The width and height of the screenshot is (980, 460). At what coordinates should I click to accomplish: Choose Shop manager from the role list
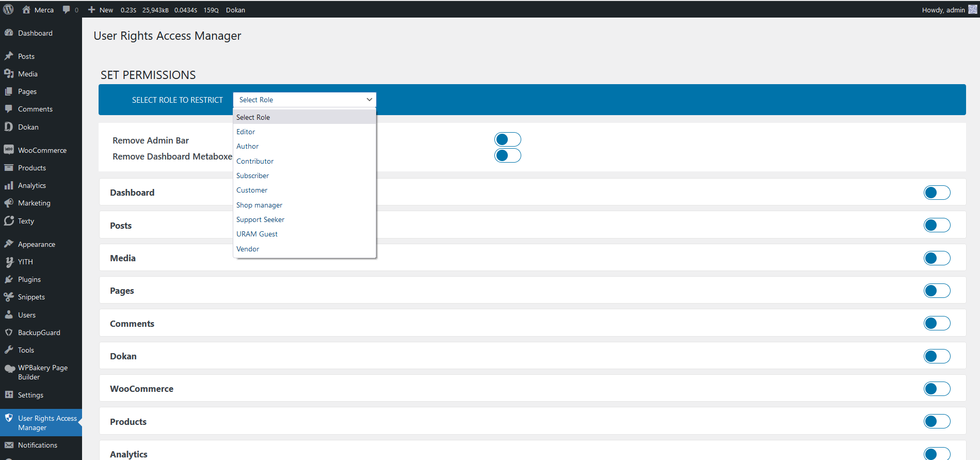(x=304, y=205)
